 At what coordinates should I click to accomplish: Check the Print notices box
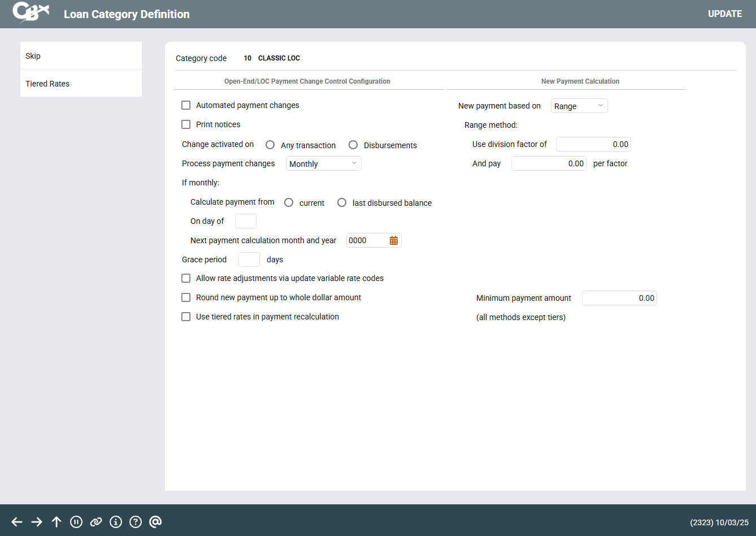point(186,124)
